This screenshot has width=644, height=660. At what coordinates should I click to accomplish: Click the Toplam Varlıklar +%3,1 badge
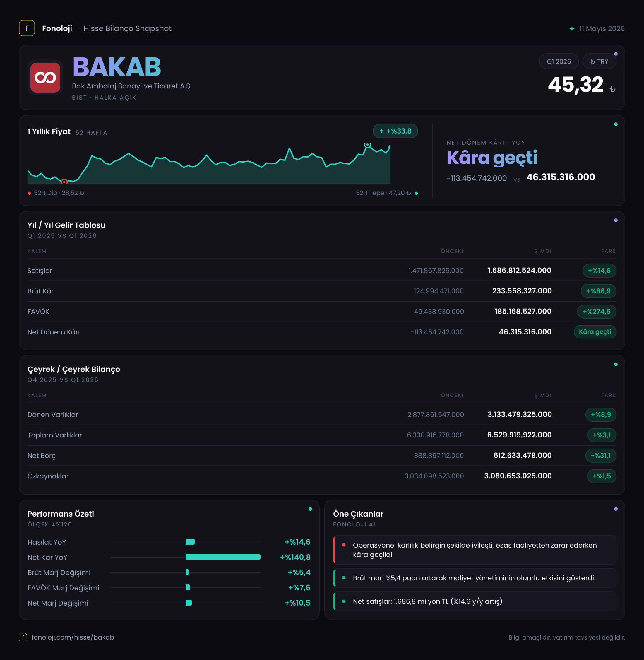click(x=601, y=435)
